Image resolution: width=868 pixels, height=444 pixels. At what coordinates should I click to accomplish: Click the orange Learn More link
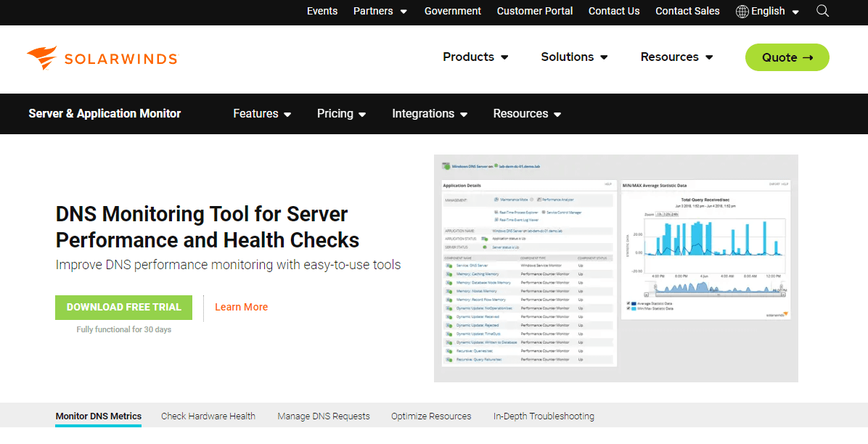[x=242, y=308]
